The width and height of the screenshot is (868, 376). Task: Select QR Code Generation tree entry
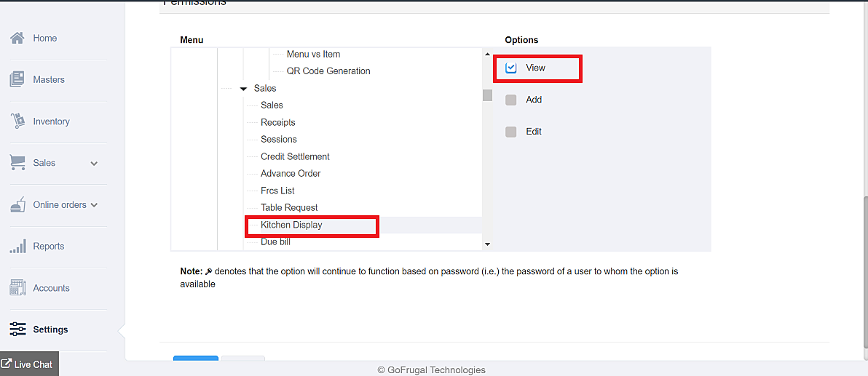click(x=328, y=71)
